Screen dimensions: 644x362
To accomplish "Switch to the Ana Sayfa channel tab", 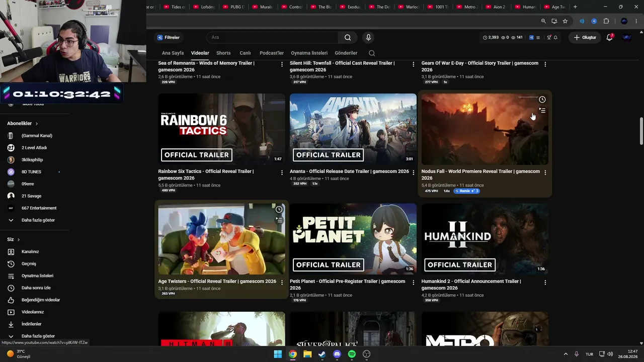I will (x=173, y=53).
